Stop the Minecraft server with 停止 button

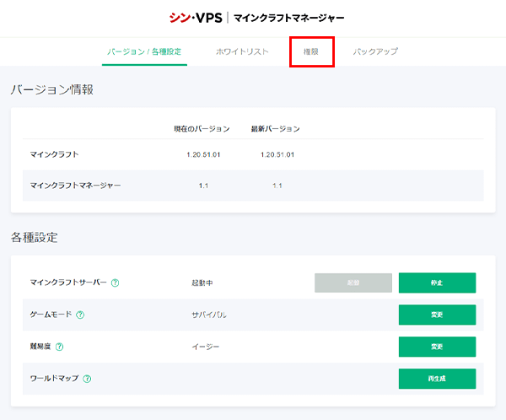(x=437, y=283)
